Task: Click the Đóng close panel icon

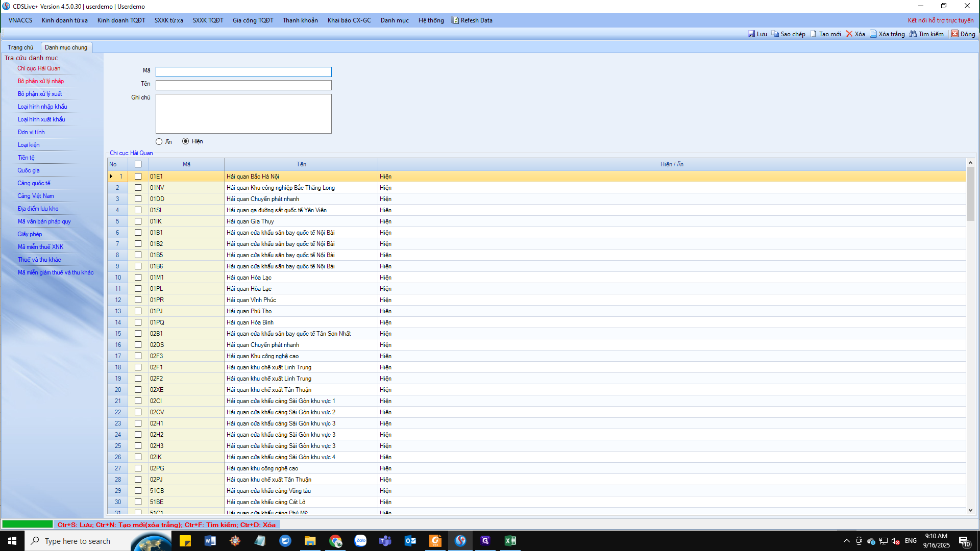Action: [954, 34]
